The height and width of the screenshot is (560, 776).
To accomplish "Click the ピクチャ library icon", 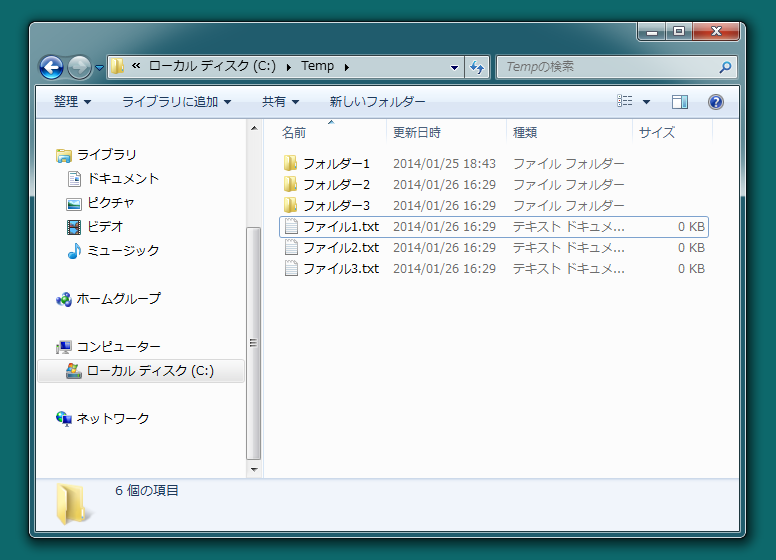I will (74, 203).
